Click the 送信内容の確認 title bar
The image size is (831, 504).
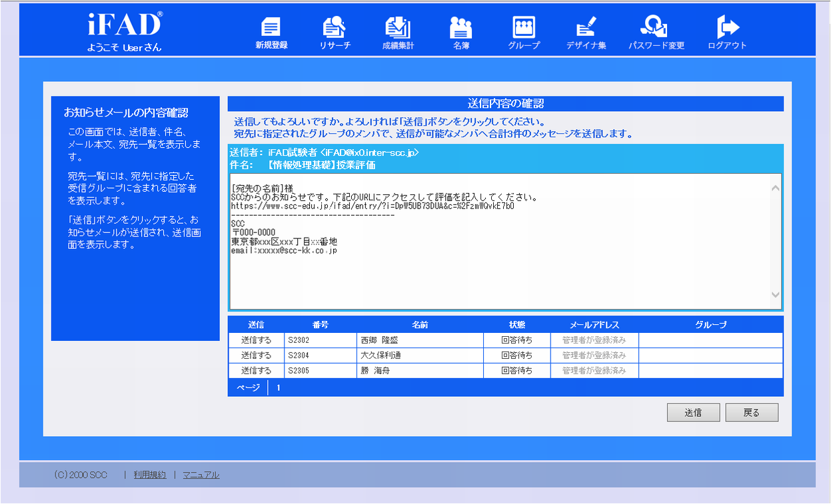pos(506,104)
